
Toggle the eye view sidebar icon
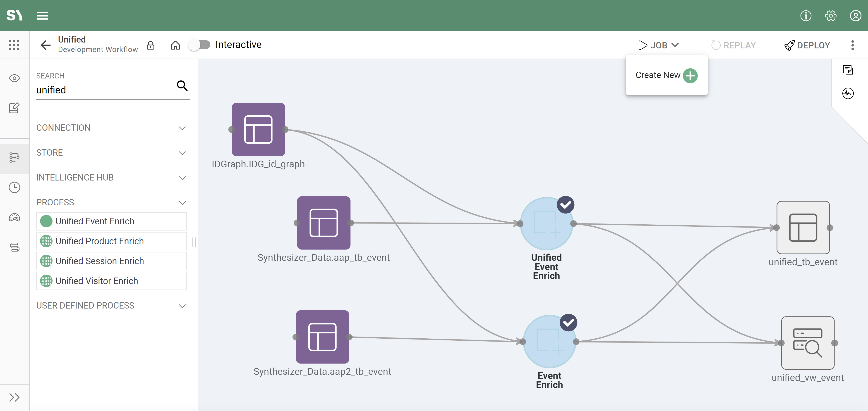click(x=14, y=78)
